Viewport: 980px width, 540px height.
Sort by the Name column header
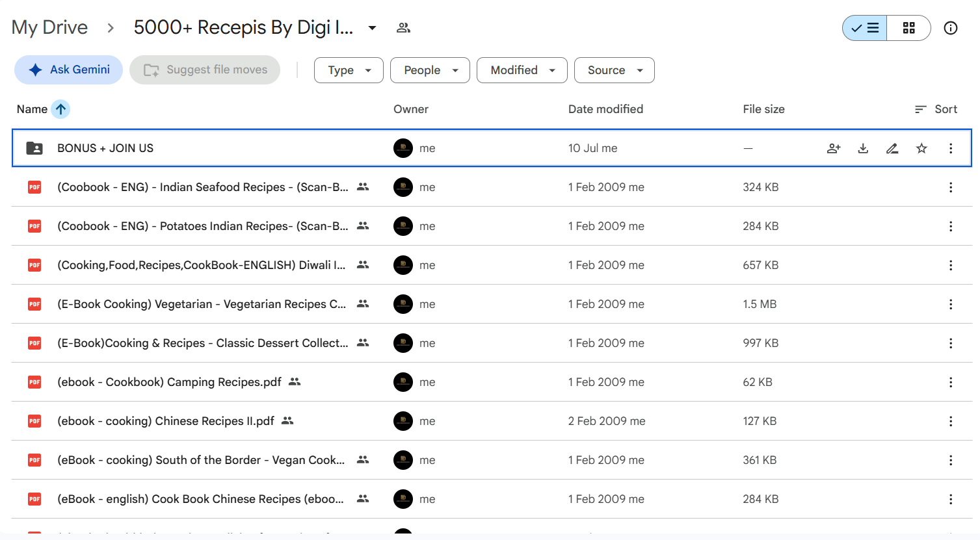tap(32, 109)
